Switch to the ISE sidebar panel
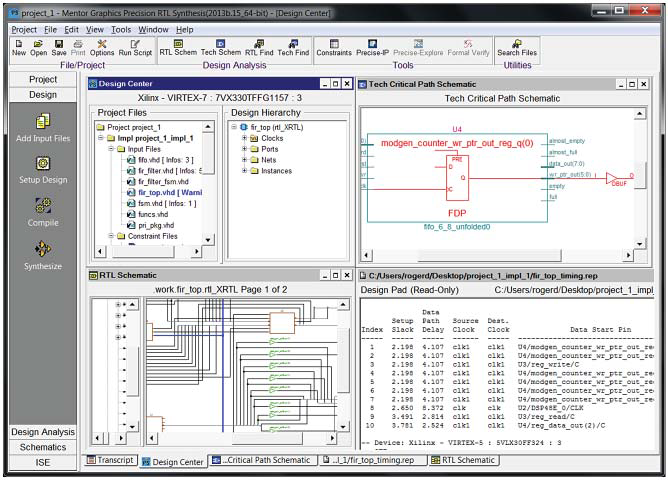Image resolution: width=668 pixels, height=481 pixels. point(42,462)
